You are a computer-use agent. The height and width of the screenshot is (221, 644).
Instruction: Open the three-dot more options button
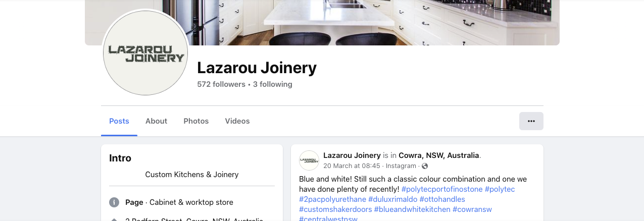tap(531, 121)
